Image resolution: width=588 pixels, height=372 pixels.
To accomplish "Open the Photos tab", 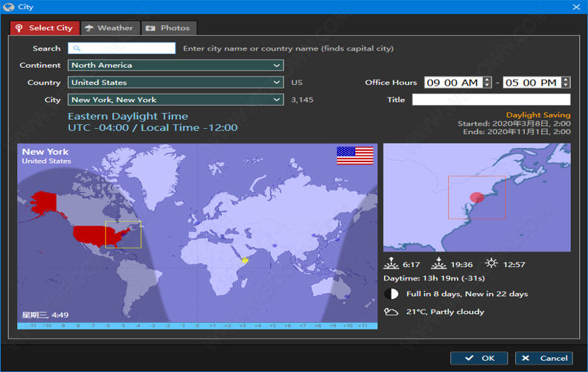I will pyautogui.click(x=168, y=28).
